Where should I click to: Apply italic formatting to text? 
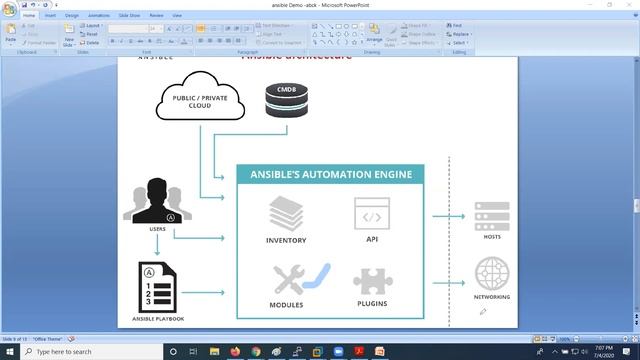coord(121,41)
